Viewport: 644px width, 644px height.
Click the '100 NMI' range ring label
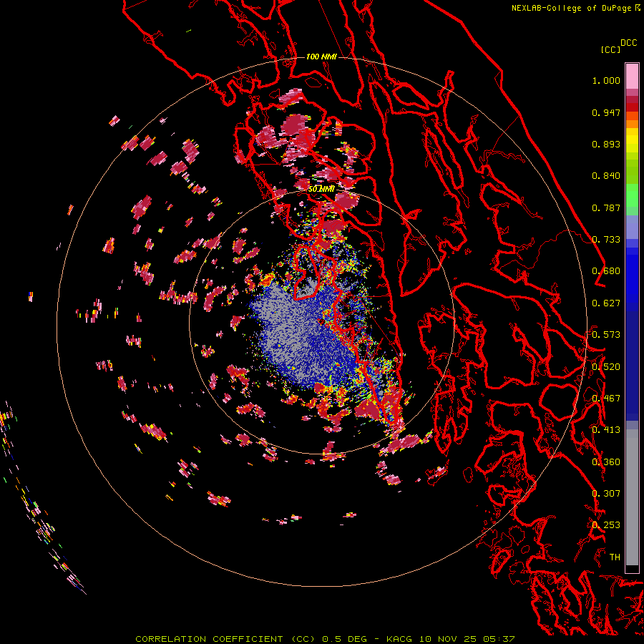(321, 57)
